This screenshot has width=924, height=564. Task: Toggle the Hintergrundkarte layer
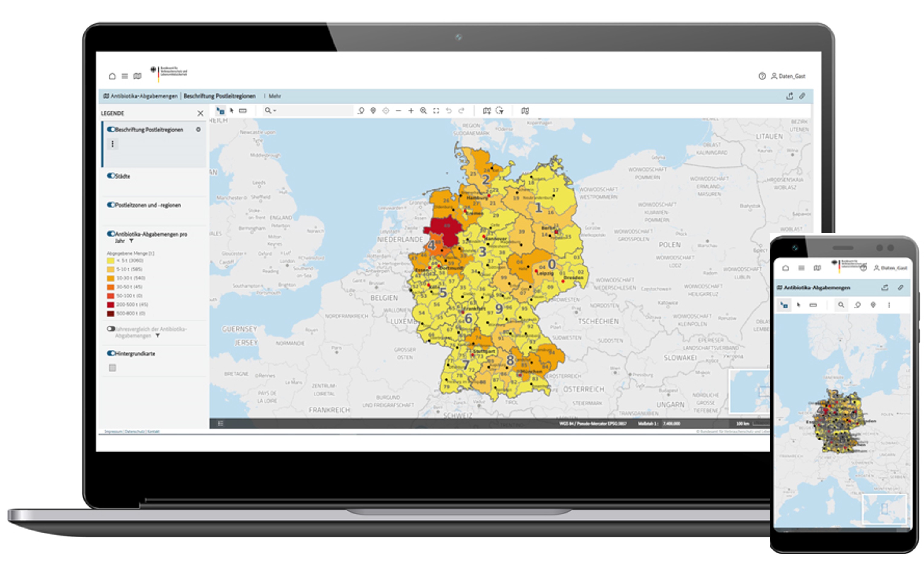coord(111,353)
